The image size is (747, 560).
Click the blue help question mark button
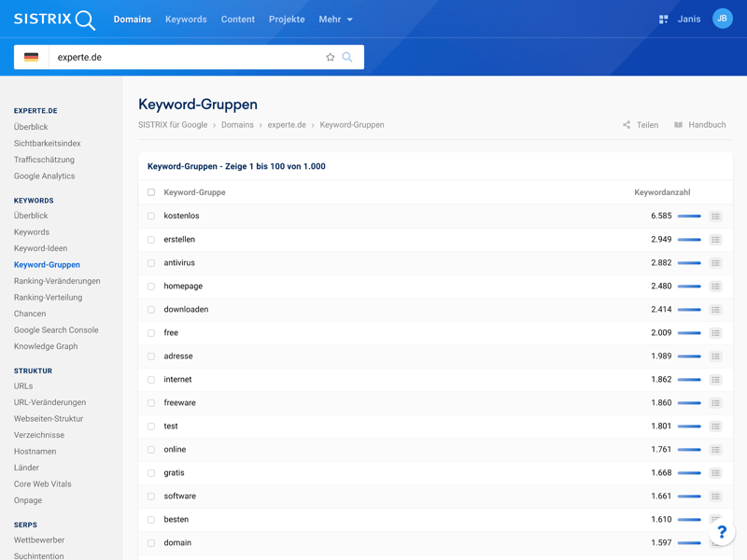[721, 532]
